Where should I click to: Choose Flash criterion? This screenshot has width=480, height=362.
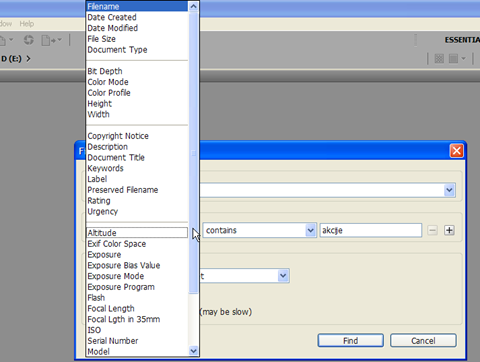click(x=137, y=298)
